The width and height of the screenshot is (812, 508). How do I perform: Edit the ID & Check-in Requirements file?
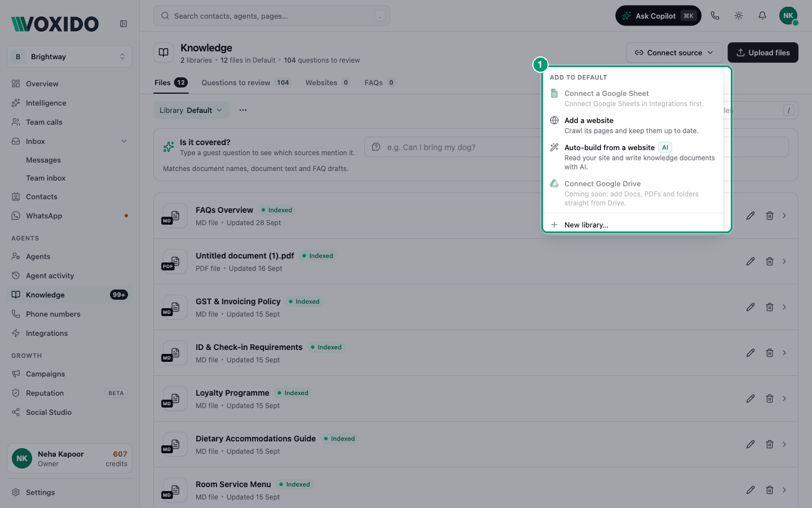[751, 353]
